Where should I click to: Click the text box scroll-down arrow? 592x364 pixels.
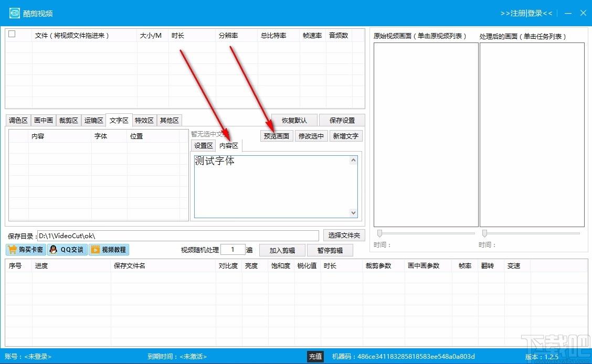click(x=353, y=213)
